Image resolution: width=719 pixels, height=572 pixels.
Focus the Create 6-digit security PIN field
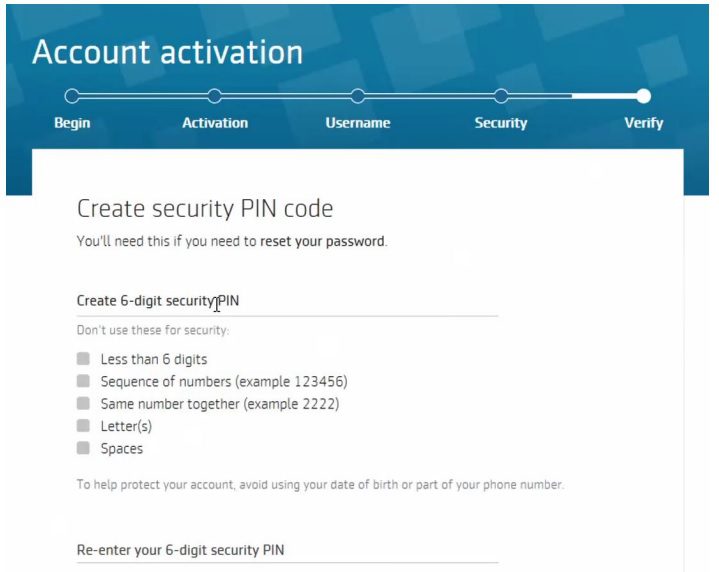287,301
